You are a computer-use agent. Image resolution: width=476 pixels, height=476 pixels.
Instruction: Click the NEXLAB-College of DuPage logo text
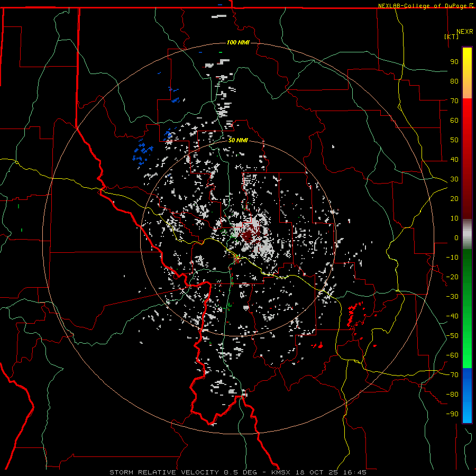(x=422, y=6)
